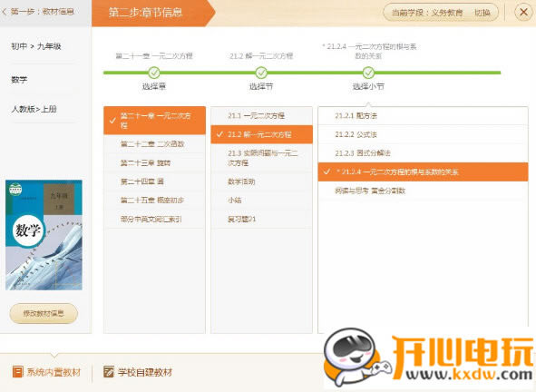Image resolution: width=536 pixels, height=392 pixels.
Task: Close the dialog with the X button
Action: [x=523, y=13]
